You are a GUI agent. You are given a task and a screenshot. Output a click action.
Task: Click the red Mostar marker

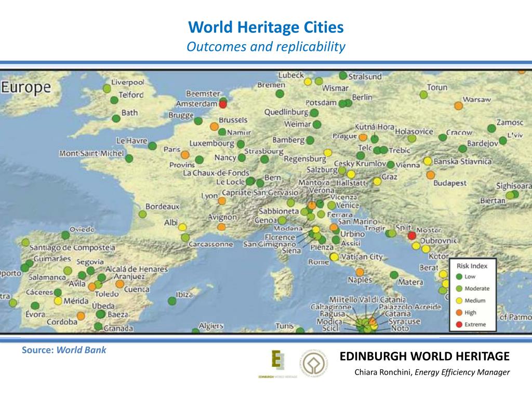(412, 235)
